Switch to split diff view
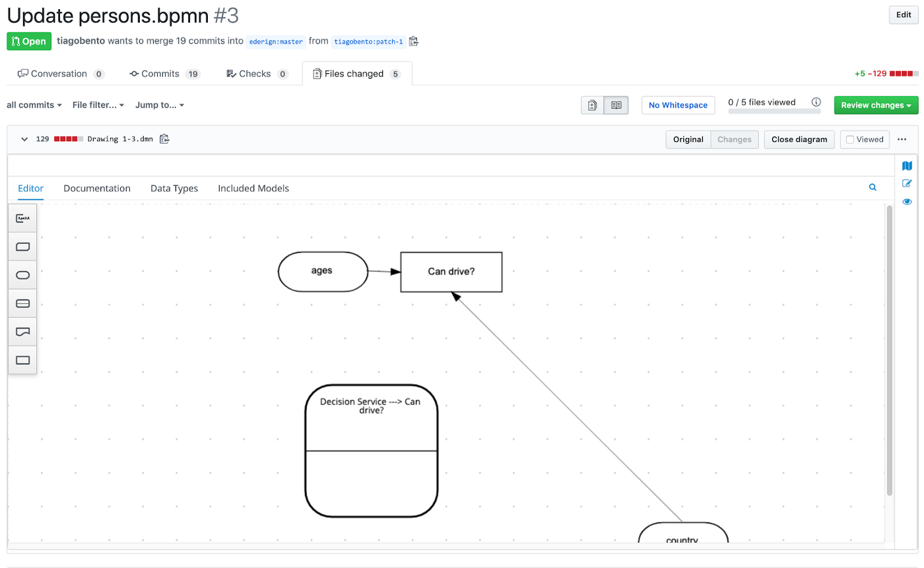Viewport: 924px width, 568px height. coord(616,106)
